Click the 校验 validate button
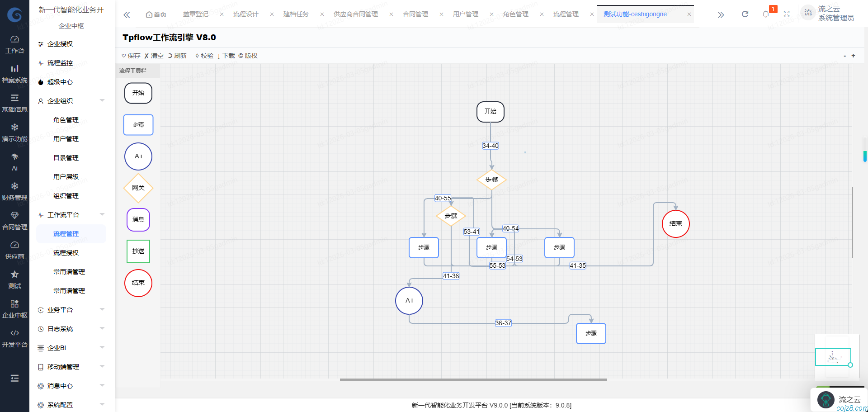 pos(204,56)
